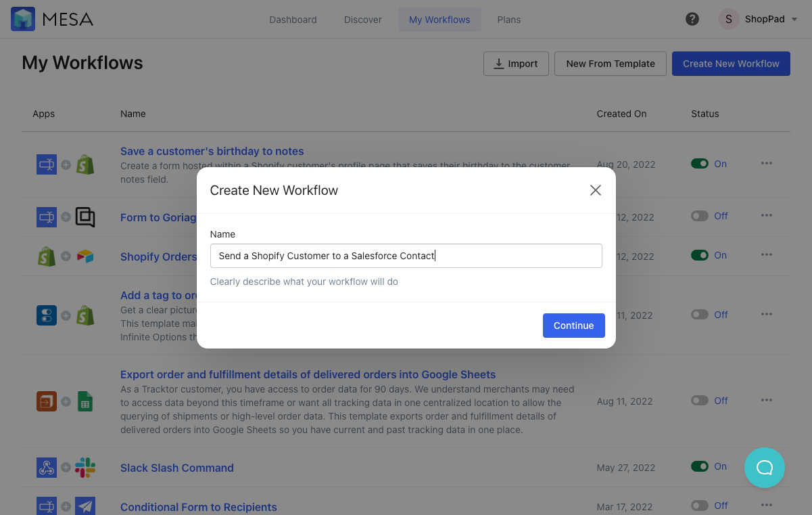Viewport: 812px width, 515px height.
Task: Click the Import button
Action: click(516, 64)
